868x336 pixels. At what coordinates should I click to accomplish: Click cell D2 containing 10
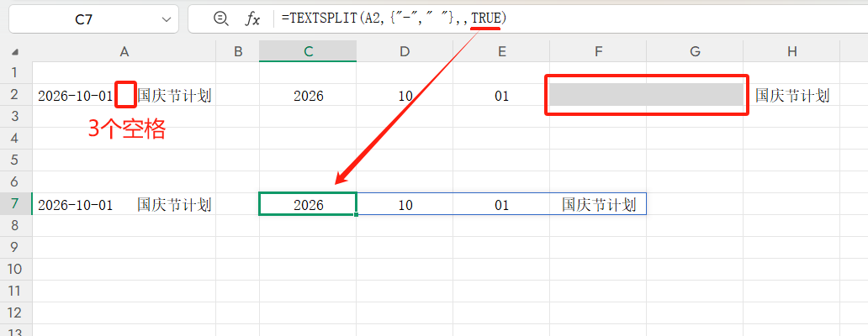405,95
